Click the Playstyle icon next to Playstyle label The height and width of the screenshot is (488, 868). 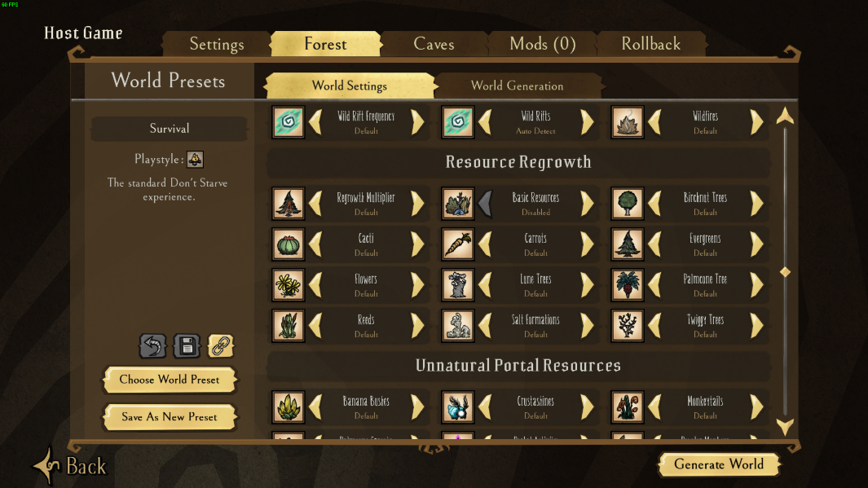click(x=195, y=160)
